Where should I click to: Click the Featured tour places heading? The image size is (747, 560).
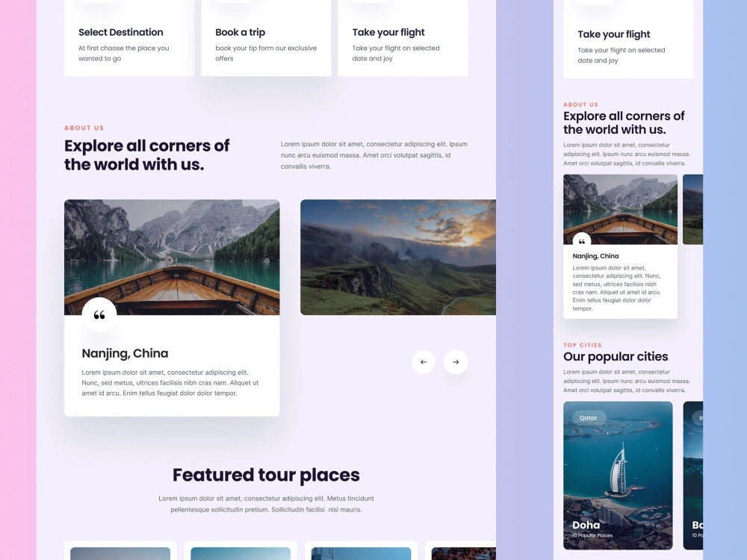click(x=266, y=475)
